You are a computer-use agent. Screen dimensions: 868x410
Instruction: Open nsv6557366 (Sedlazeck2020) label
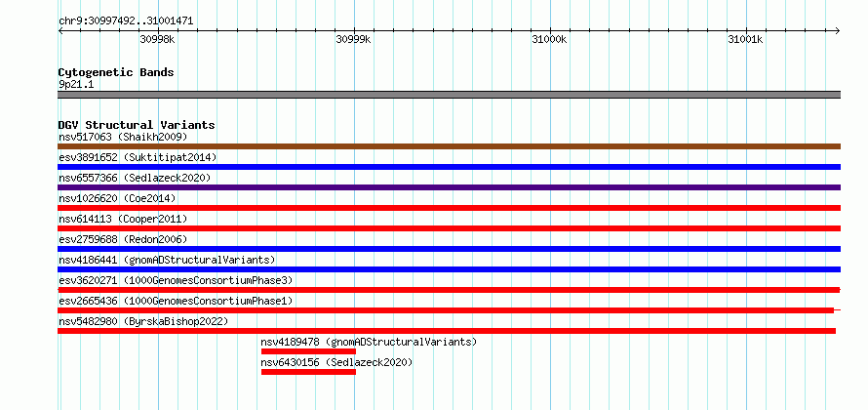click(x=135, y=178)
